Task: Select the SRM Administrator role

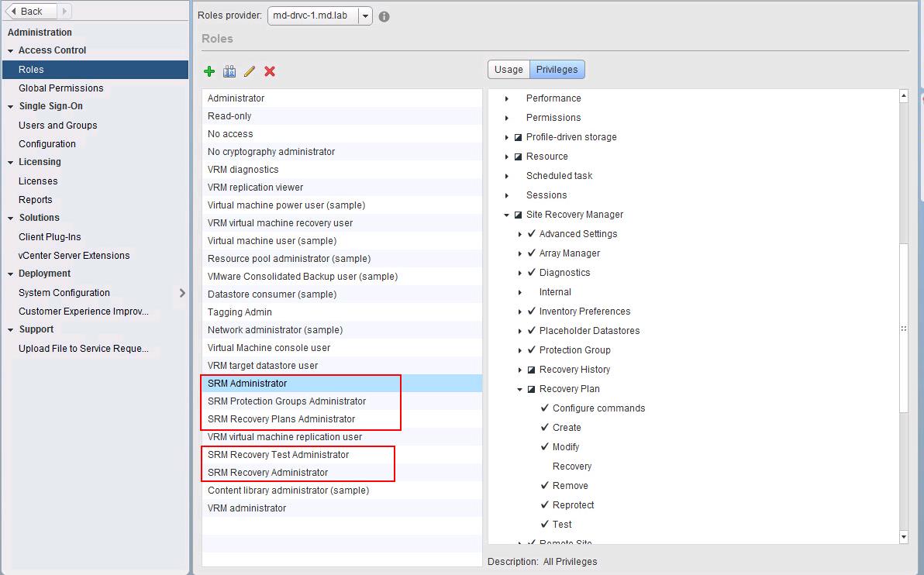Action: (x=342, y=384)
